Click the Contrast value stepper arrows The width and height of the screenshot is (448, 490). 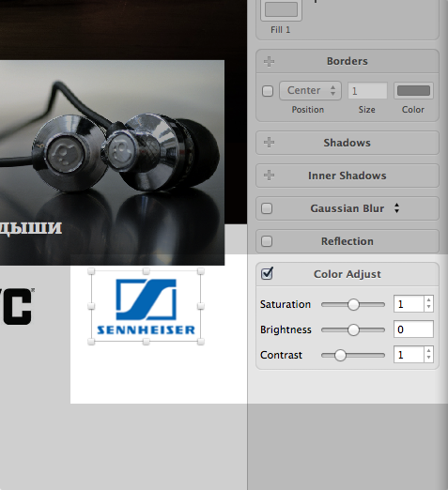[428, 355]
